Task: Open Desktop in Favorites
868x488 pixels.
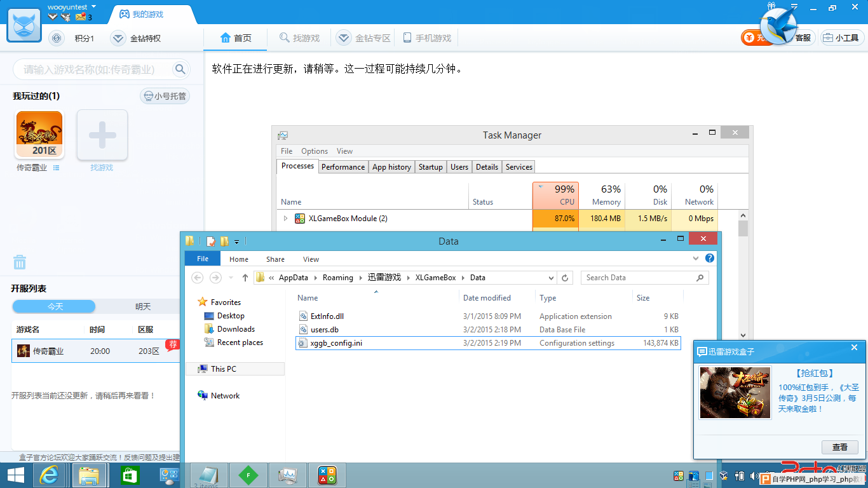Action: pyautogui.click(x=224, y=316)
